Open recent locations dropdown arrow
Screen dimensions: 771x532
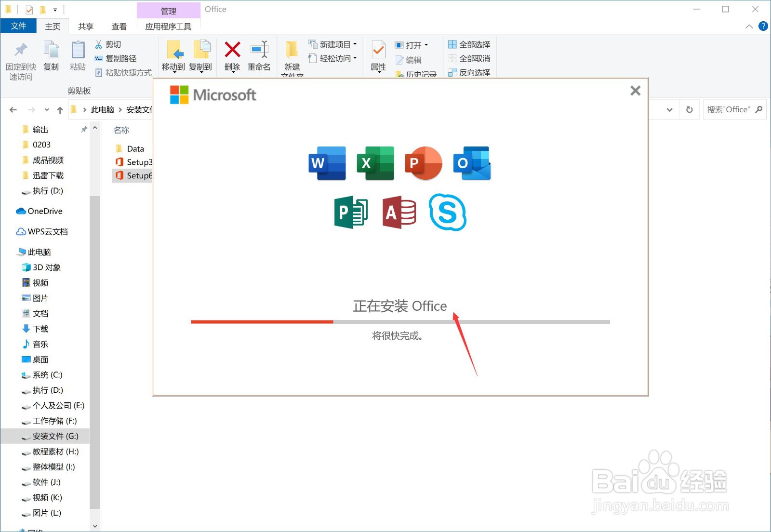tap(47, 110)
